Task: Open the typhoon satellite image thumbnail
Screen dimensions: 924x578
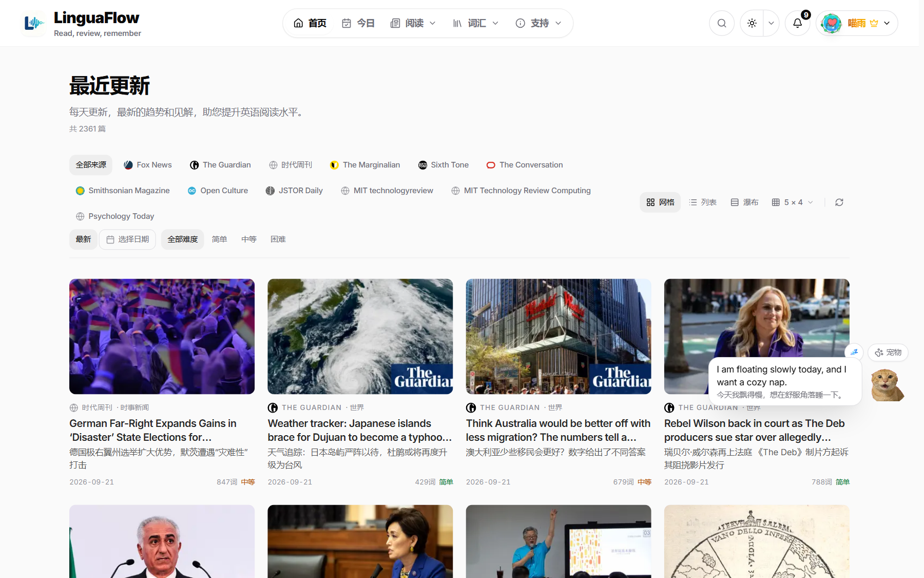Action: (x=360, y=337)
